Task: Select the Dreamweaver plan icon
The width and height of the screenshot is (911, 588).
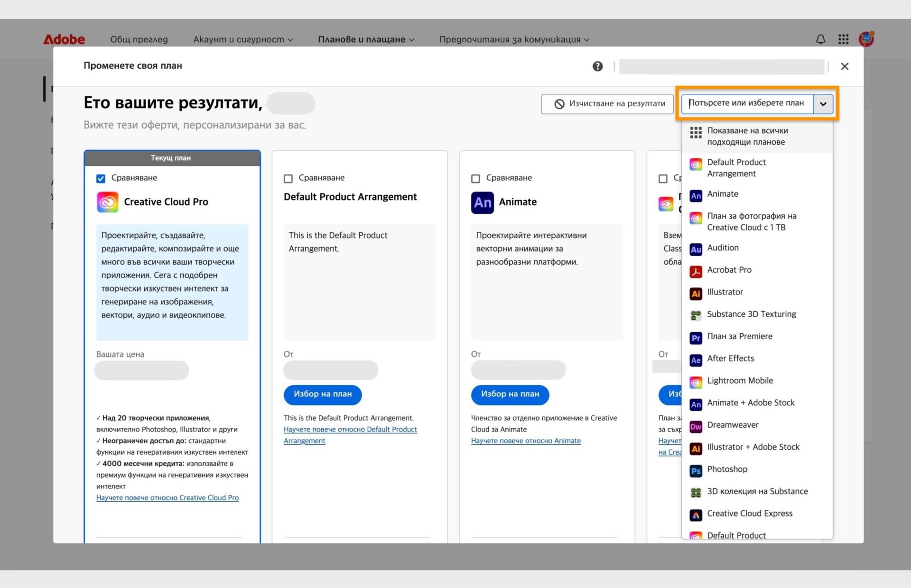Action: pyautogui.click(x=696, y=426)
